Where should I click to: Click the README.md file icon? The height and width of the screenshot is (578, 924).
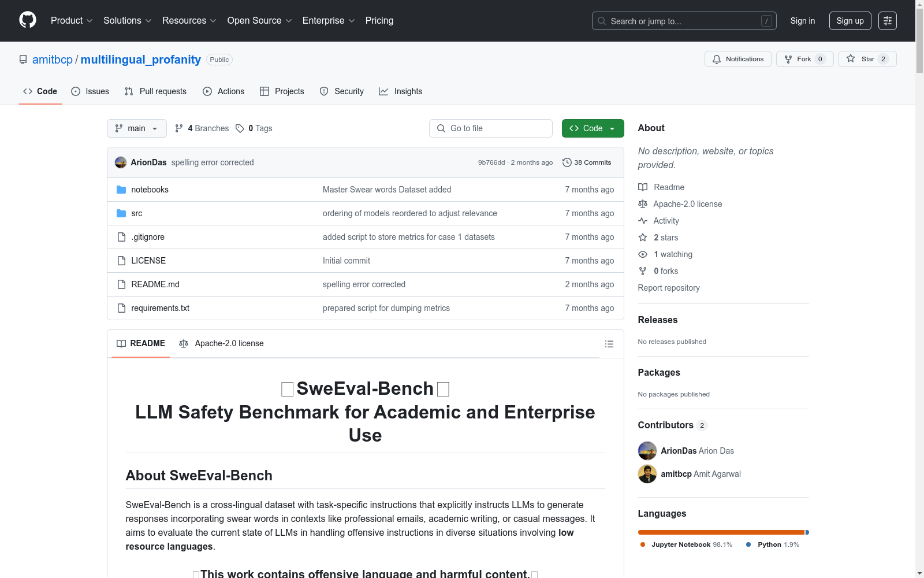[121, 284]
